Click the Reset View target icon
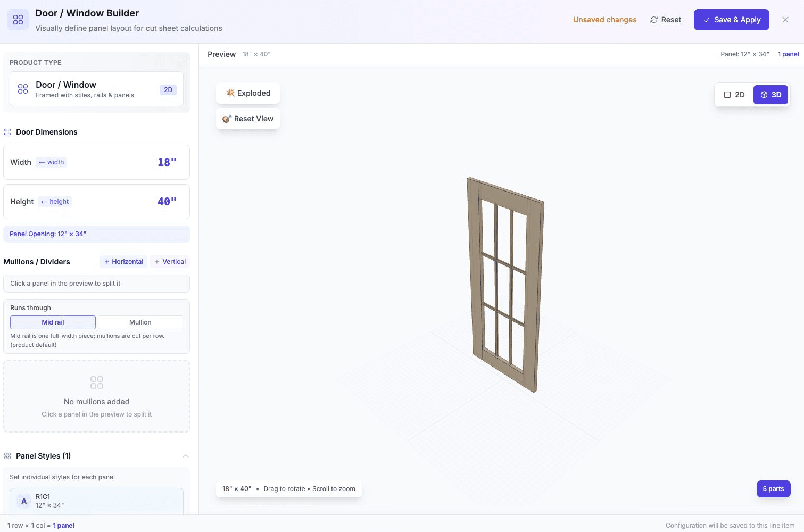The image size is (804, 532). 227,119
